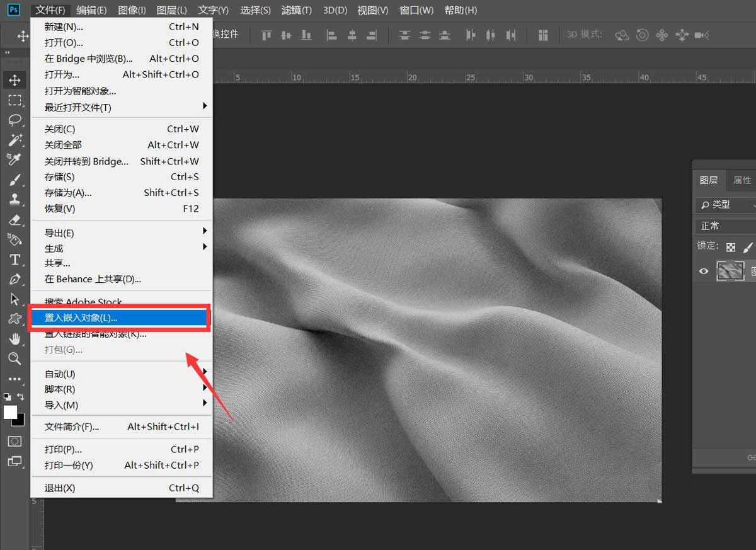Image resolution: width=756 pixels, height=550 pixels.
Task: Select the Type tool
Action: click(14, 260)
